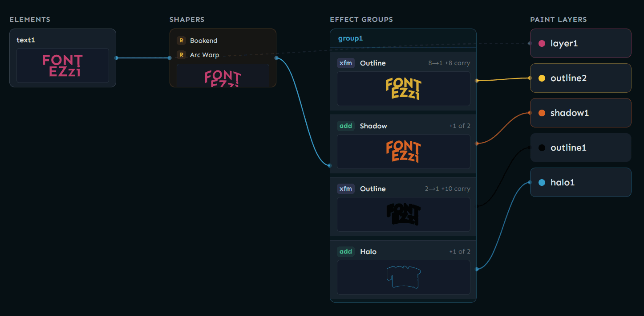
Task: Click the R badge next to Bookend
Action: click(181, 41)
